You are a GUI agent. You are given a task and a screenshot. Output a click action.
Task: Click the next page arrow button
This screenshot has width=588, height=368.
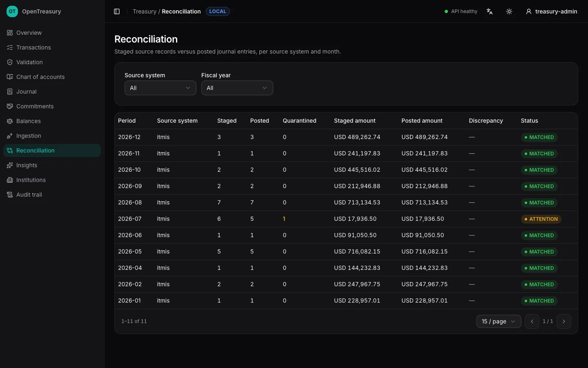(x=564, y=321)
